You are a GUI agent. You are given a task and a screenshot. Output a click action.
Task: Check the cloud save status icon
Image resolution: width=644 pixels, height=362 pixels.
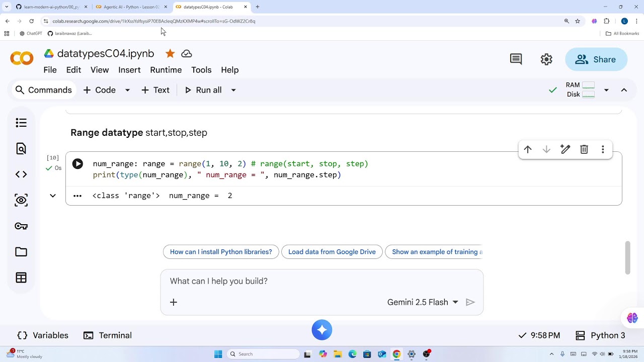[187, 53]
